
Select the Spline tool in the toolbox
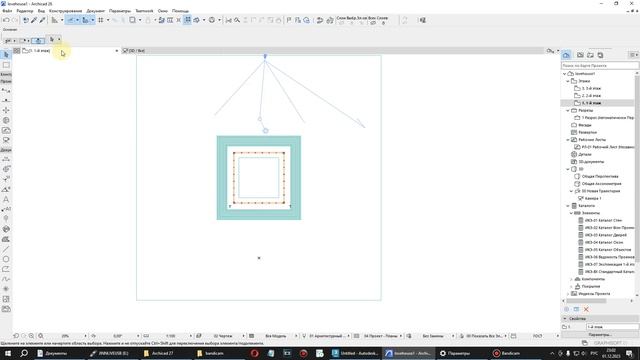tap(6, 279)
